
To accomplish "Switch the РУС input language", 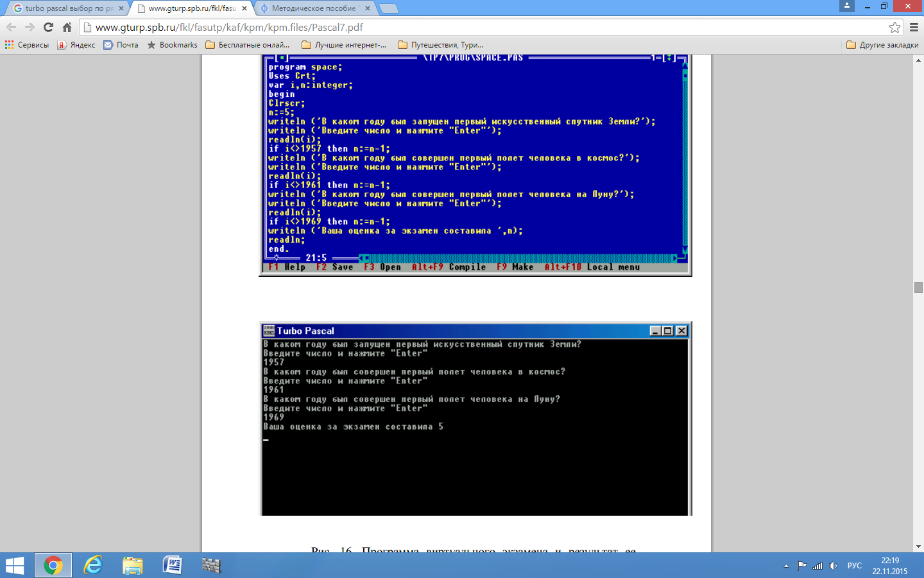I will click(855, 566).
